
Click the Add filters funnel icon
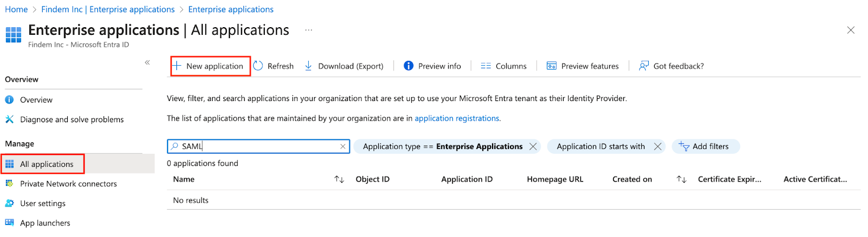click(684, 146)
